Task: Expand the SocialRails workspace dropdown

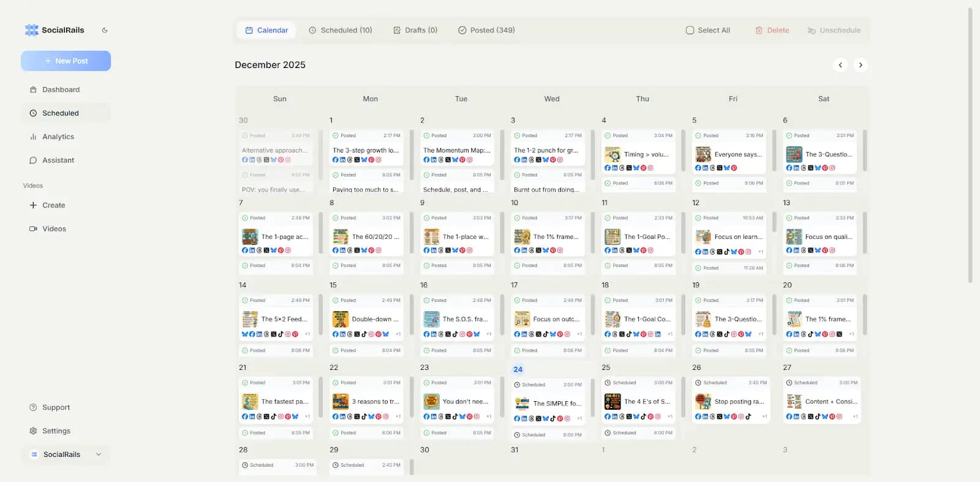Action: click(x=99, y=454)
